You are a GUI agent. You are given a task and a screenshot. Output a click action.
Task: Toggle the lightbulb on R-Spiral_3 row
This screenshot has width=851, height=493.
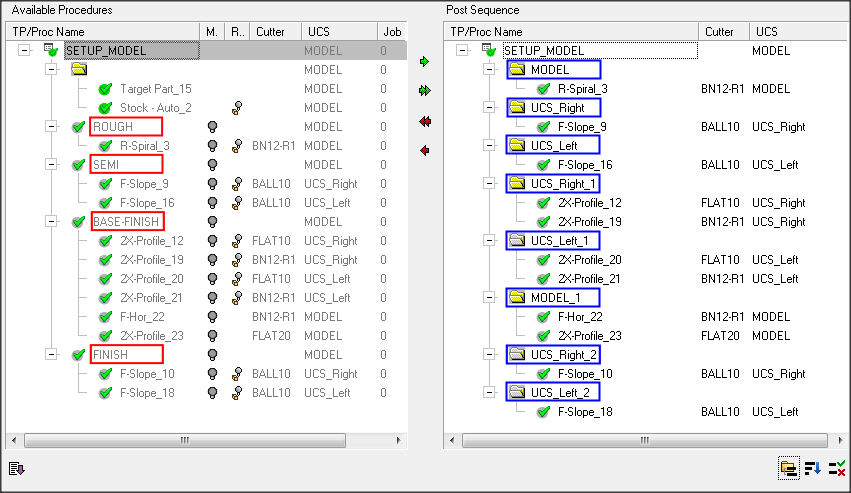click(x=212, y=146)
